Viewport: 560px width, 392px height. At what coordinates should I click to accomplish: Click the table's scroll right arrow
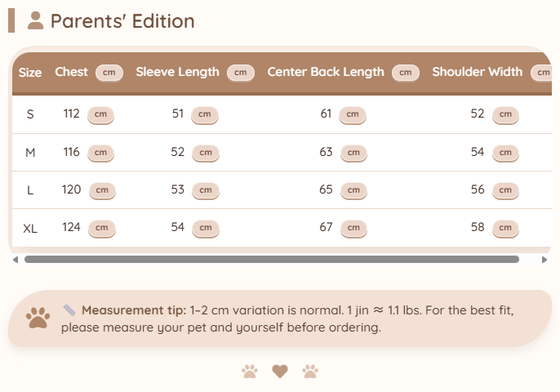coord(544,260)
